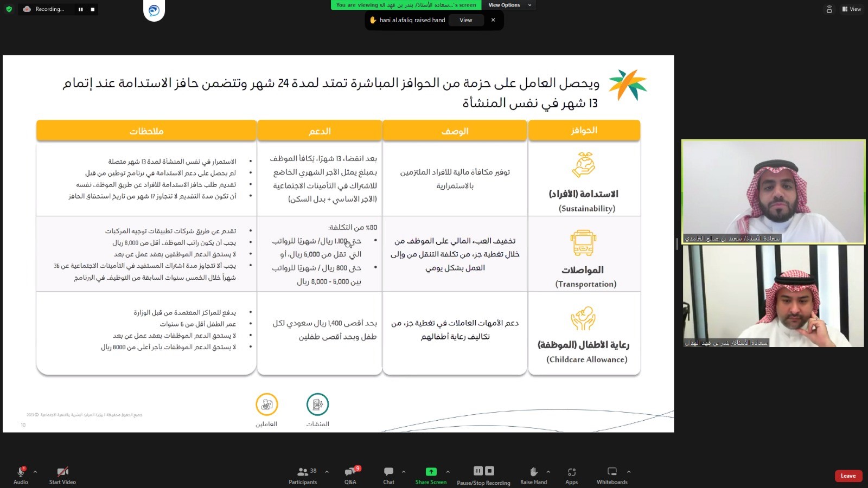Click the green encryption shield icon

point(9,9)
